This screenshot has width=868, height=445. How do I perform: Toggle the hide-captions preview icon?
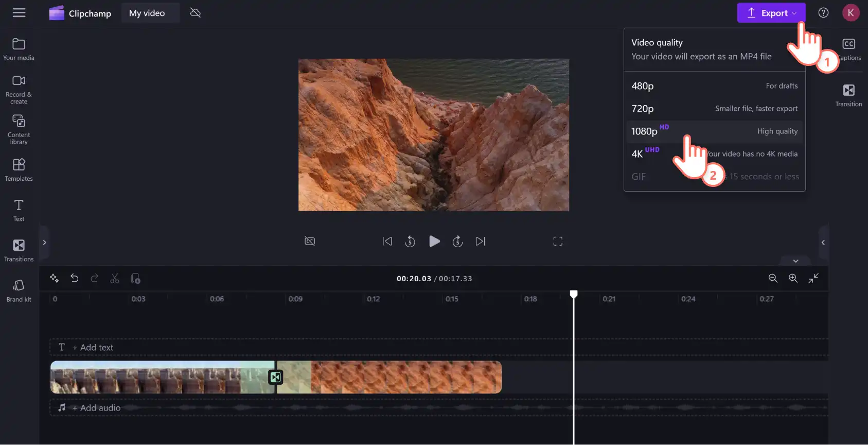(310, 241)
